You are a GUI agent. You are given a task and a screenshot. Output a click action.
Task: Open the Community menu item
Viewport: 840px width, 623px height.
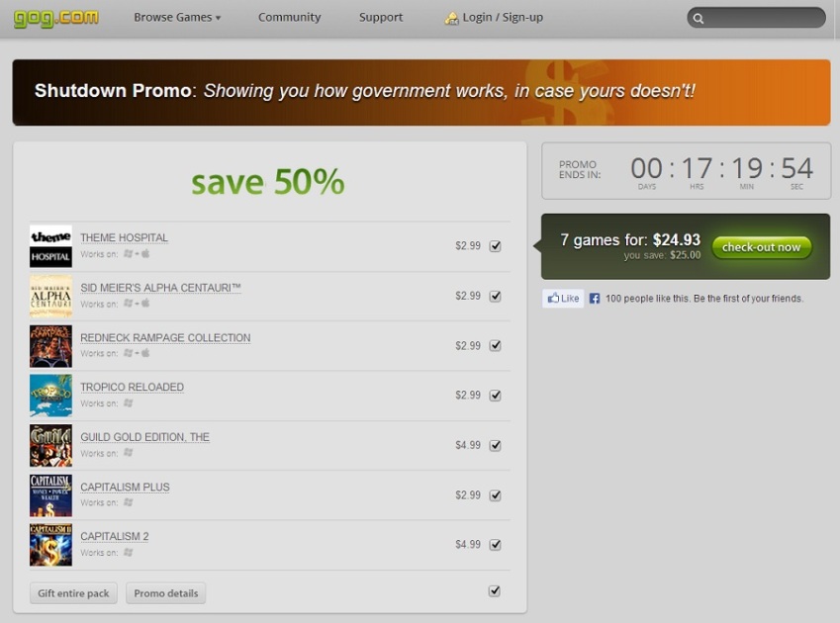[x=289, y=17]
